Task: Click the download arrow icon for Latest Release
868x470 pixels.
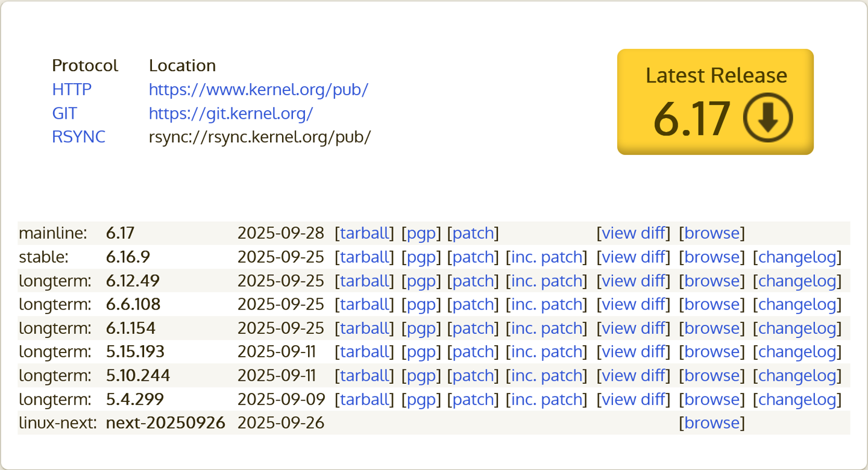Action: click(x=767, y=119)
